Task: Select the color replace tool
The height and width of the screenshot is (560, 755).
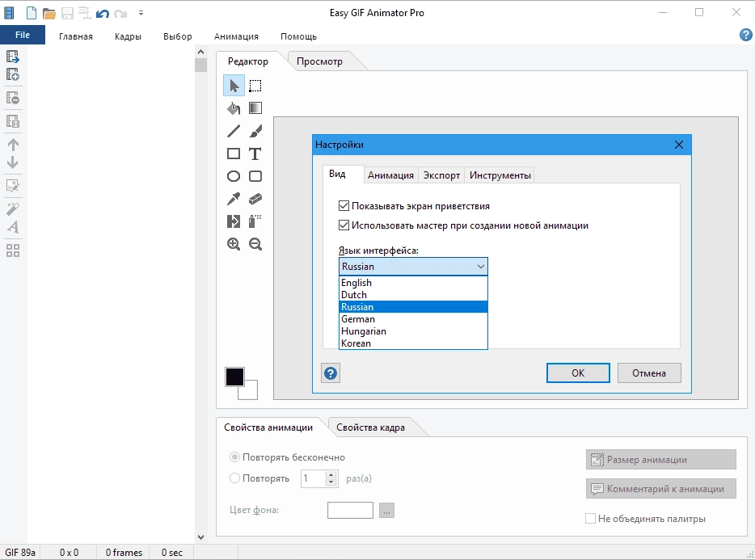Action: pyautogui.click(x=234, y=221)
